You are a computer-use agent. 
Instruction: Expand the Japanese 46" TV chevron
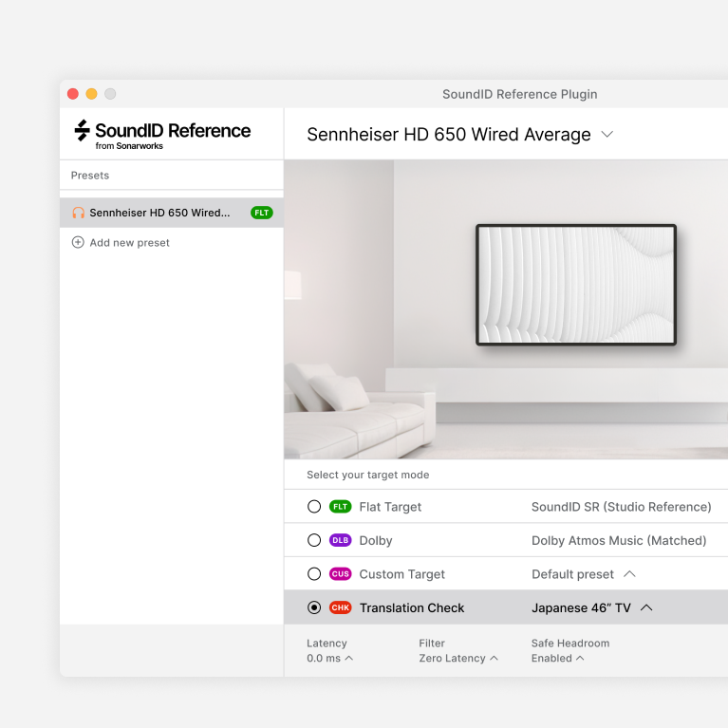point(646,607)
